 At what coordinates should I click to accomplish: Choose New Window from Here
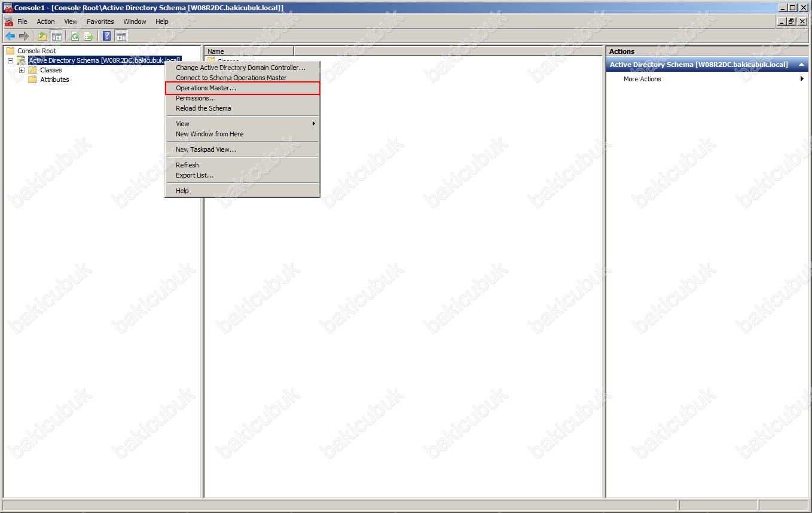[242, 134]
